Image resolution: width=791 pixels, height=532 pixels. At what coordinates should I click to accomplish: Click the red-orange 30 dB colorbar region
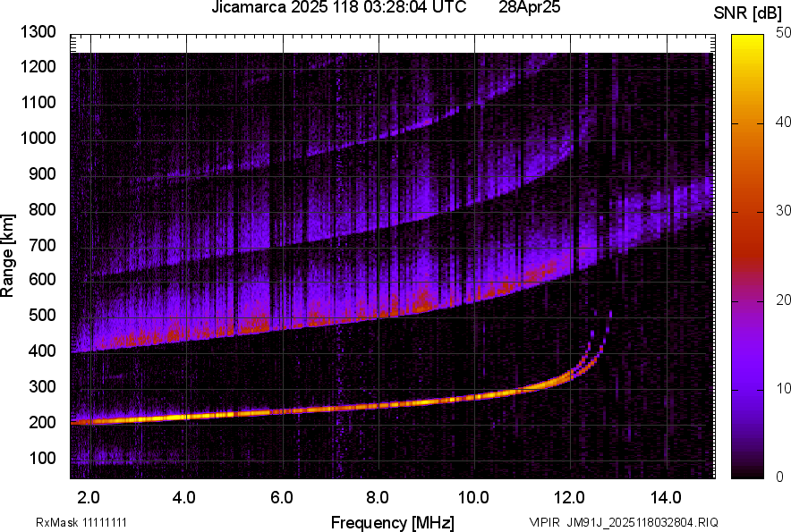[748, 212]
